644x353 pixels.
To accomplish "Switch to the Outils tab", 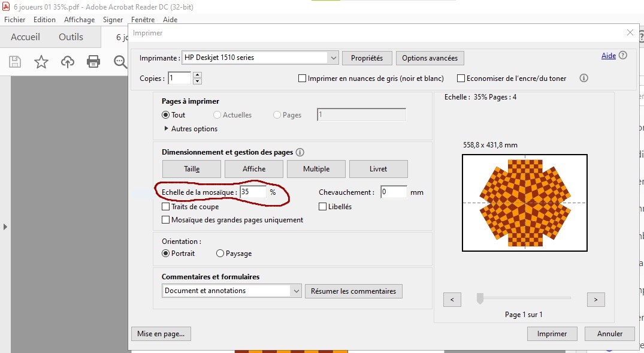I will pos(71,37).
